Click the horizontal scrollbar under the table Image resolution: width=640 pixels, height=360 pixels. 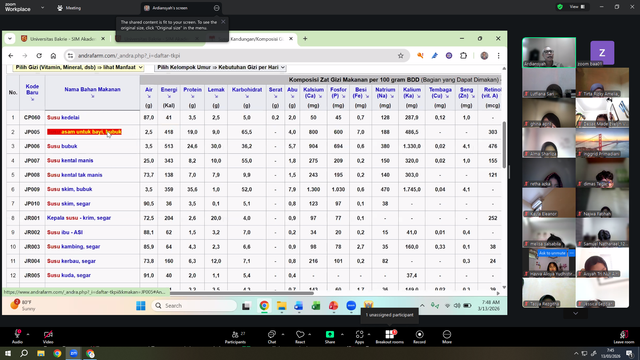tap(242, 293)
